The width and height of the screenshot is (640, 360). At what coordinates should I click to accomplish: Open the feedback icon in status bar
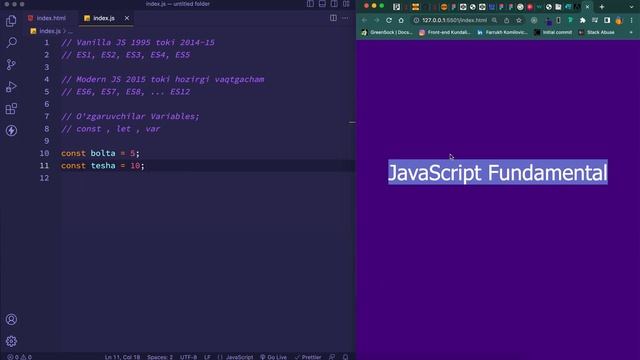pyautogui.click(x=332, y=357)
